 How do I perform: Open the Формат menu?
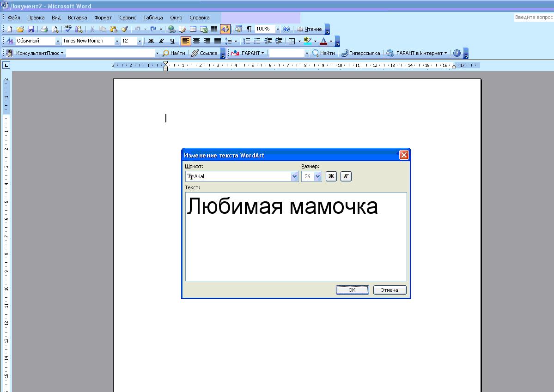click(103, 18)
